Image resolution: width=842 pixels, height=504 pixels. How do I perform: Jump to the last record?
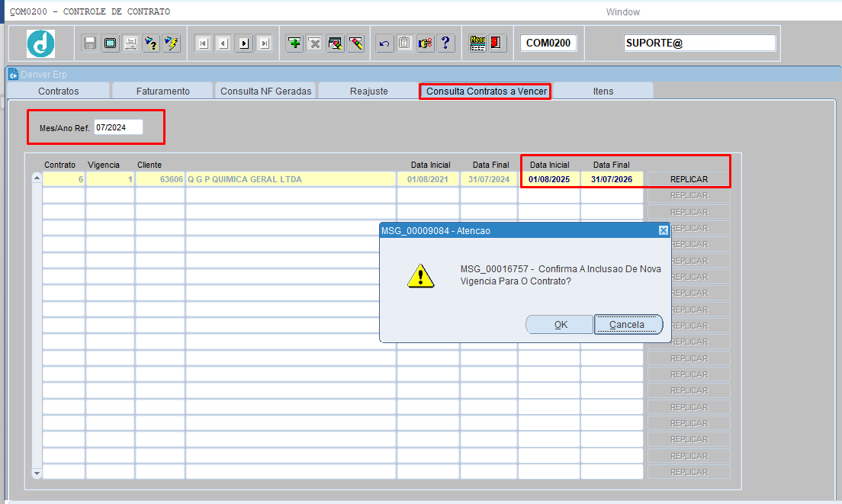click(x=265, y=43)
